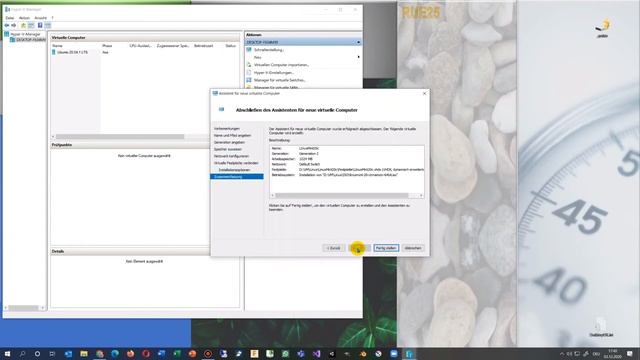Sort VM list by Betriebszeit column
Screen dimensions: 640x360
[203, 46]
